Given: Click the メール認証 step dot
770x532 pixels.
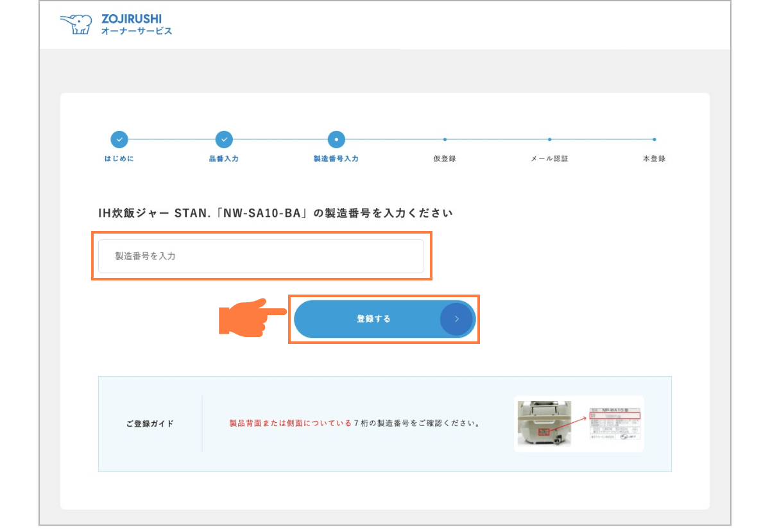Looking at the screenshot, I should click(549, 139).
